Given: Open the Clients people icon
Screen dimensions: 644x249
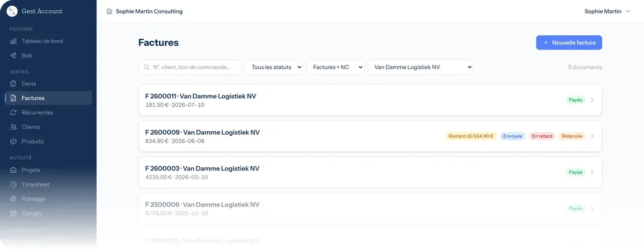Looking at the screenshot, I should [x=13, y=127].
